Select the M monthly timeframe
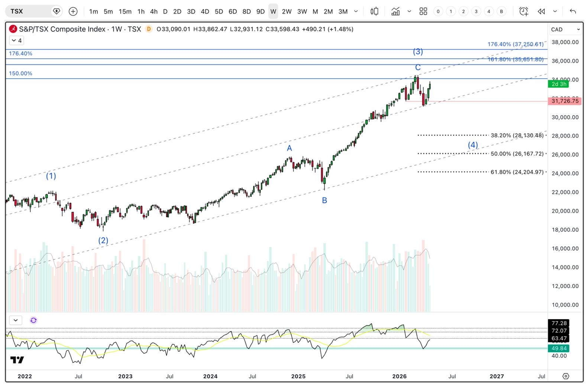 [x=315, y=11]
